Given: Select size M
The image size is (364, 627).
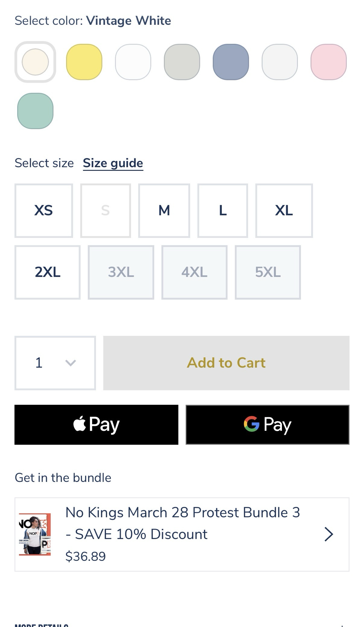Looking at the screenshot, I should point(164,211).
